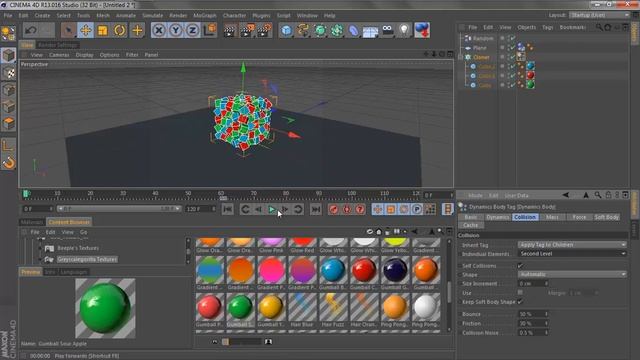The image size is (640, 360).
Task: Select the Live Selection arrow tool
Action: click(x=68, y=30)
